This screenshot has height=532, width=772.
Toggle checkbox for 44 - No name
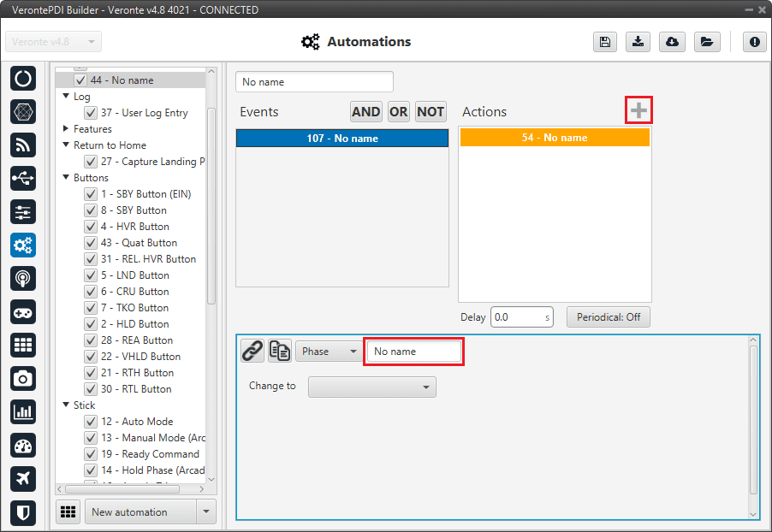(x=80, y=80)
